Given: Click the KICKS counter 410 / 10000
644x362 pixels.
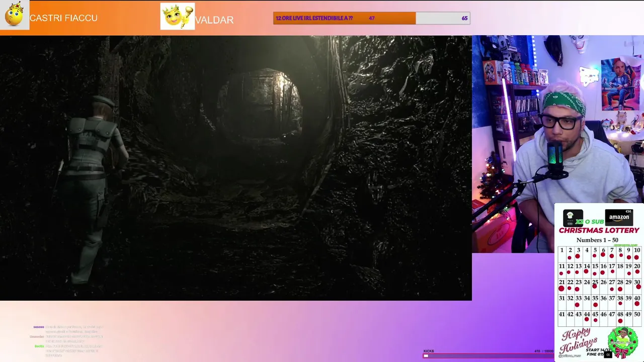Looking at the screenshot, I should (543, 351).
